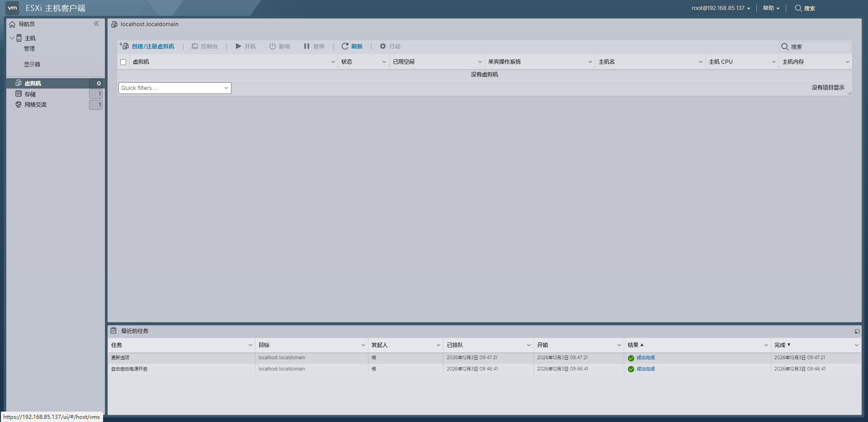Collapse the 主机 node in navigator tree
This screenshot has width=868, height=422.
pos(12,38)
